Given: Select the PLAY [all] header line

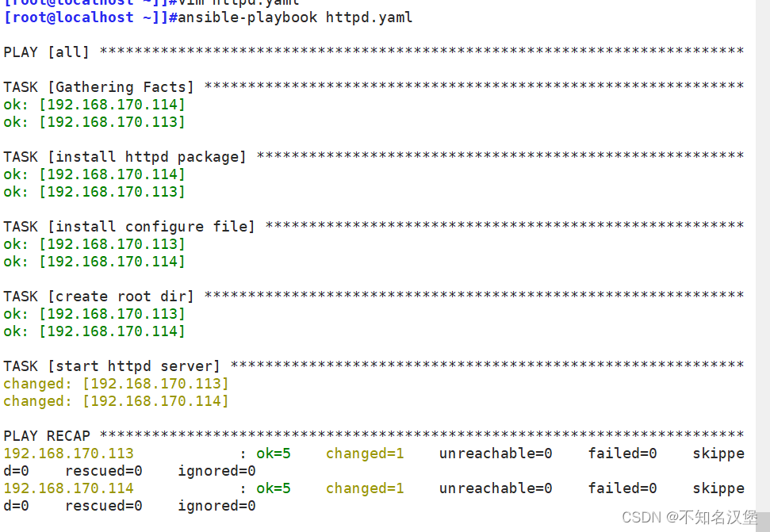Looking at the screenshot, I should [374, 52].
